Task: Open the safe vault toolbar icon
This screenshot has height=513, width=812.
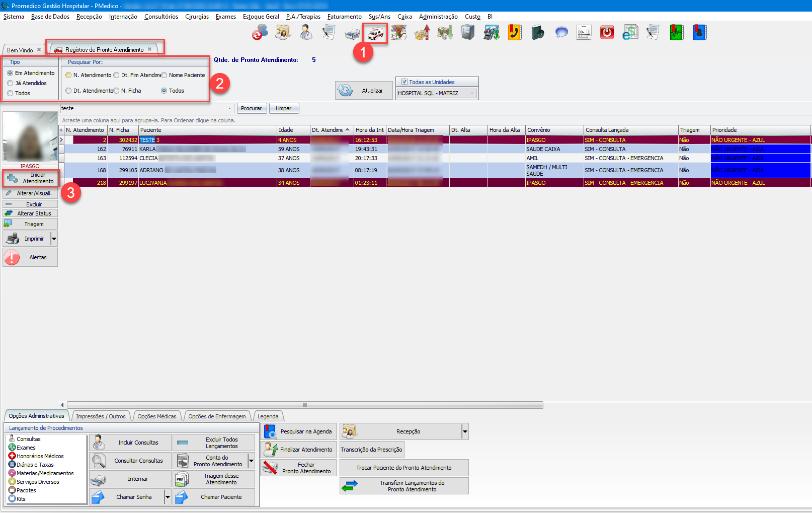Action: pos(468,33)
